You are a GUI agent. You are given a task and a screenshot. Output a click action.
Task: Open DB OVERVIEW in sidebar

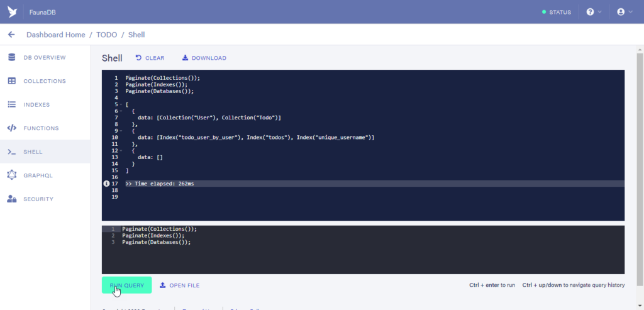(x=45, y=57)
